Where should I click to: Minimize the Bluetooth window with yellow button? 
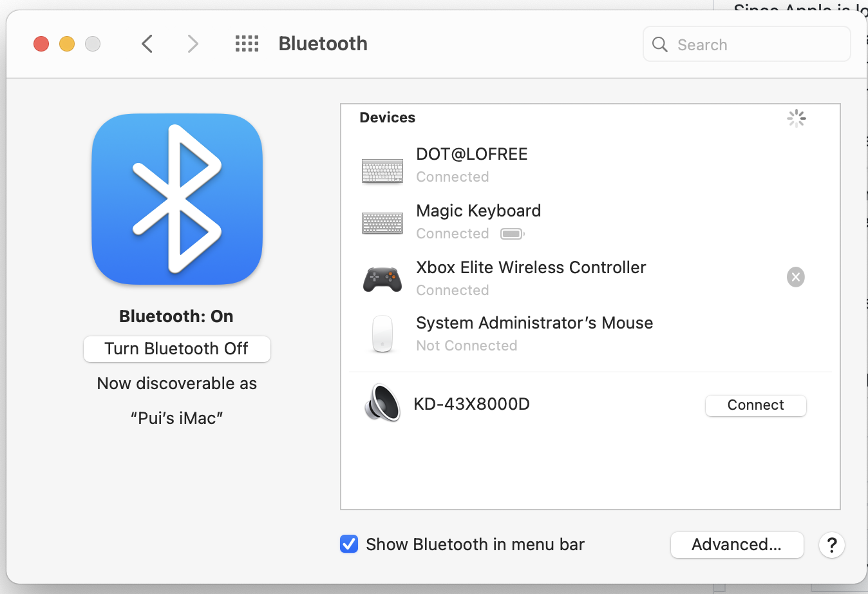[67, 44]
